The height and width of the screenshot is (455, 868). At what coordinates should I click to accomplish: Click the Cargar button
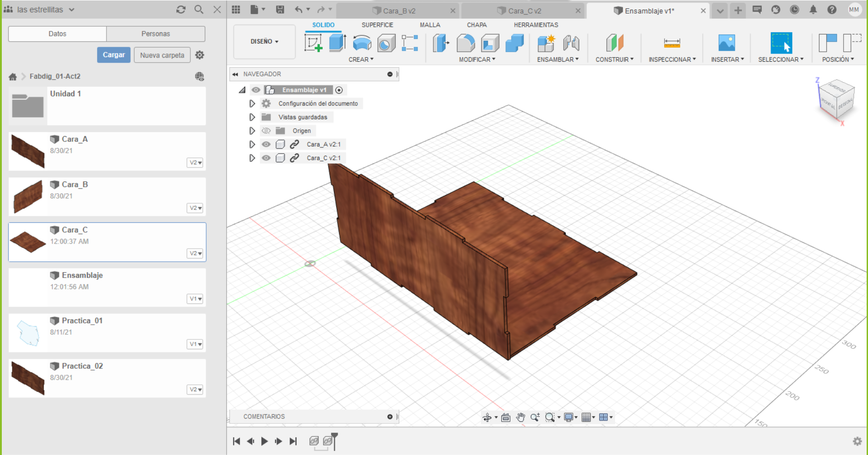click(x=114, y=55)
